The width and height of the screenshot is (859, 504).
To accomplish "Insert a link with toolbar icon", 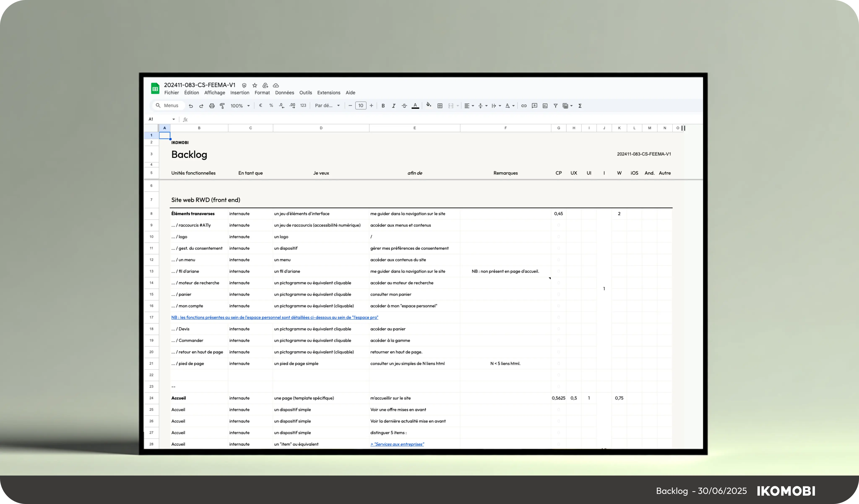I will [524, 106].
